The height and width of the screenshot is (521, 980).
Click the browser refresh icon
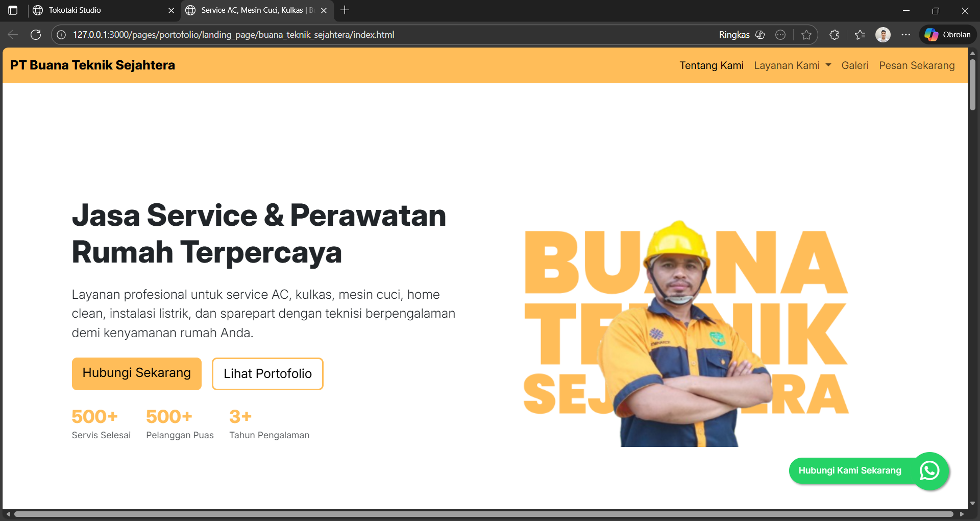(x=36, y=35)
